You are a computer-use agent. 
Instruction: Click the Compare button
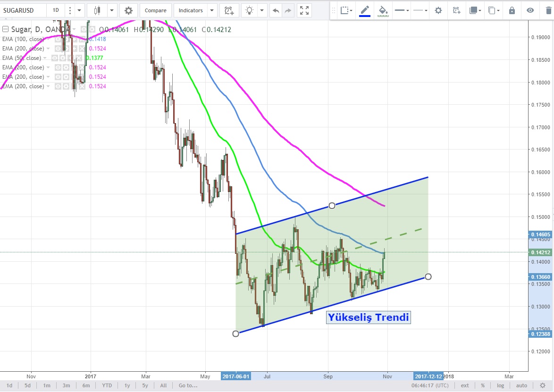click(155, 10)
